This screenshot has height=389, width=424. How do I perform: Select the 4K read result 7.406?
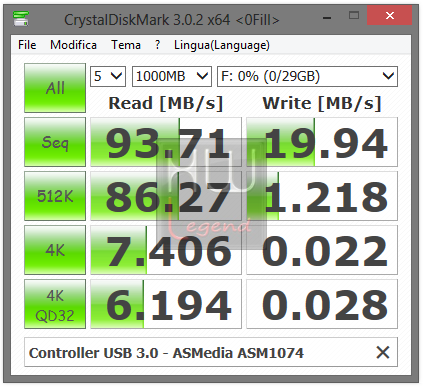(166, 250)
